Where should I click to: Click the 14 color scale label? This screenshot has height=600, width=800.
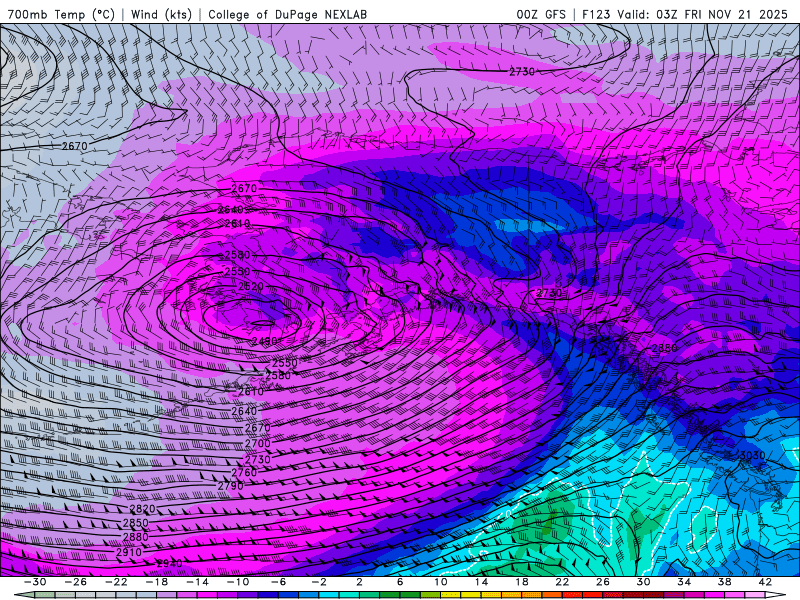tap(481, 582)
